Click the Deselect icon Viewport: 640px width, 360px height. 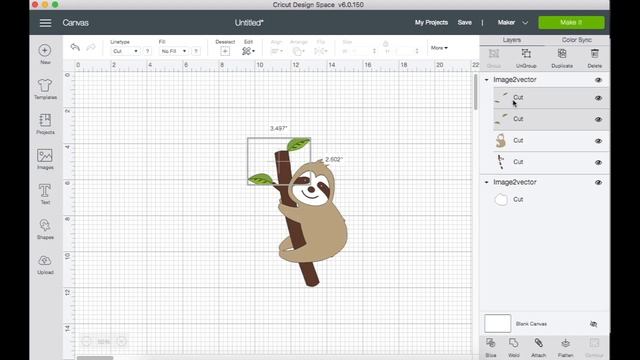point(225,51)
